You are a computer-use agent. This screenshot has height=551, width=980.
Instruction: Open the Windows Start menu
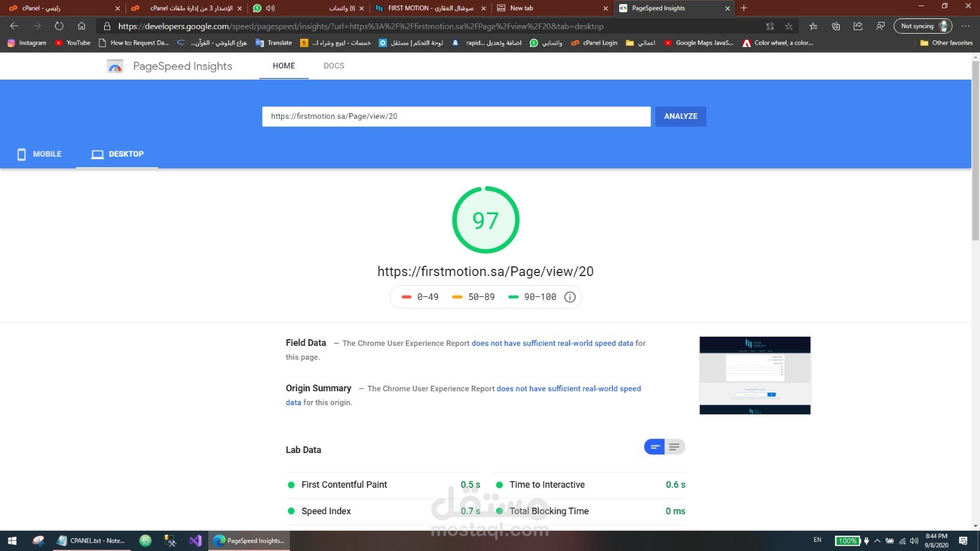[12, 541]
